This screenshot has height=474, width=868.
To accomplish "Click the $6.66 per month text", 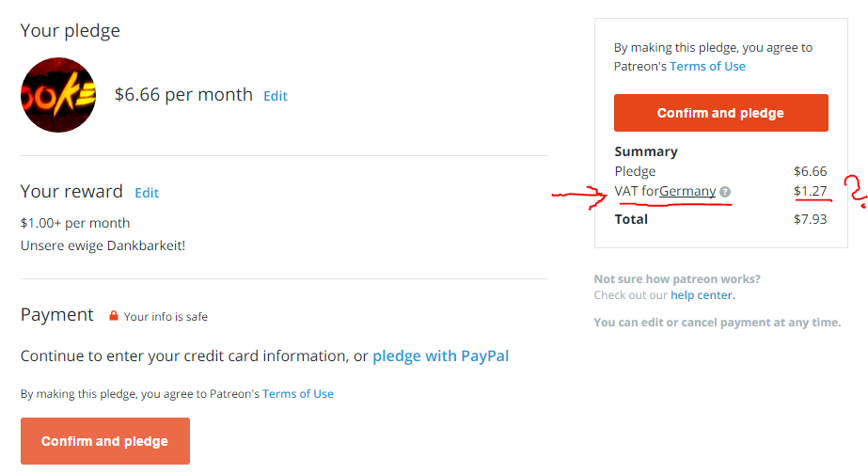I will click(183, 95).
